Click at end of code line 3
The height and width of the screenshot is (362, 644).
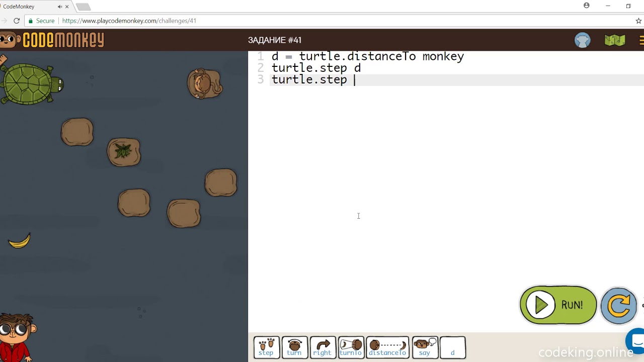point(355,80)
